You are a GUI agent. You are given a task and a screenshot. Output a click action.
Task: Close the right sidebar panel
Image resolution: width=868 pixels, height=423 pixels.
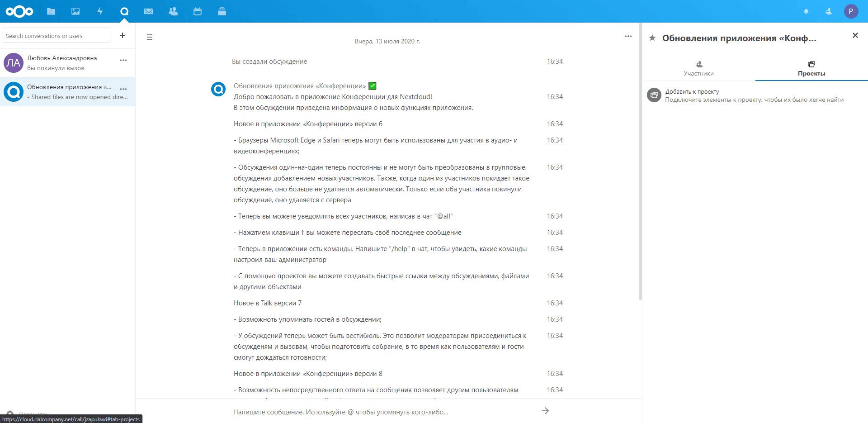[855, 35]
